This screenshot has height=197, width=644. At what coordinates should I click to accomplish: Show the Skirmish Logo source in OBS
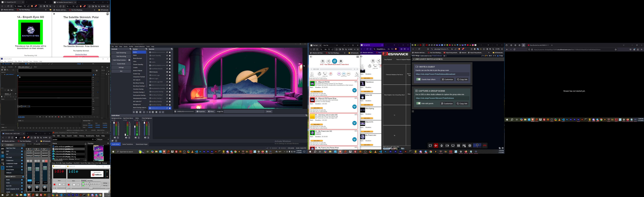tap(167, 75)
